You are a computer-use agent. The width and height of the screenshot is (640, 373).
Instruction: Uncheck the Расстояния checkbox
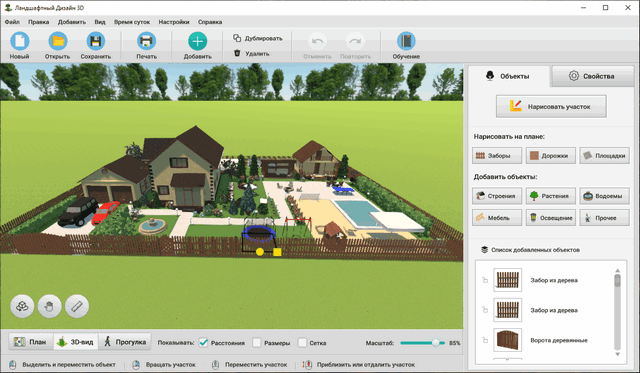coord(203,343)
